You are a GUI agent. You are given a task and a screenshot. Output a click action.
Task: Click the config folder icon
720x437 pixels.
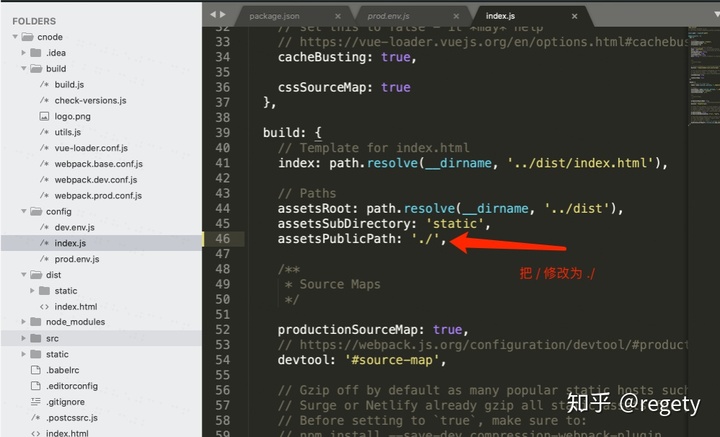[x=36, y=211]
